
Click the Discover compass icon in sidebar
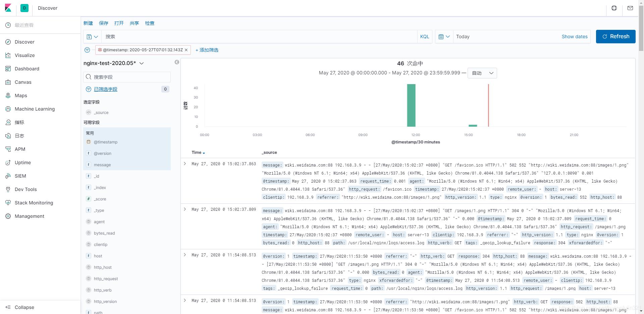click(8, 42)
